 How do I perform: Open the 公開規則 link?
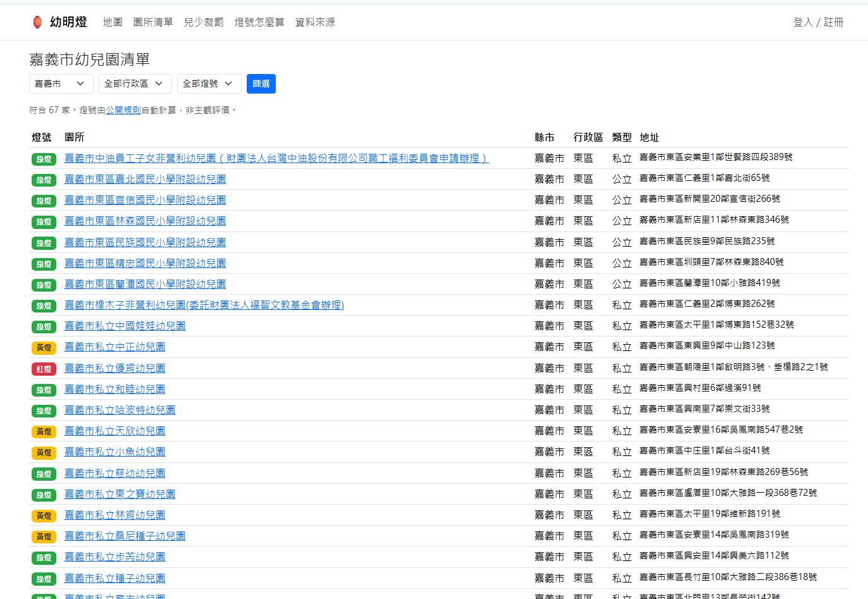coord(123,110)
